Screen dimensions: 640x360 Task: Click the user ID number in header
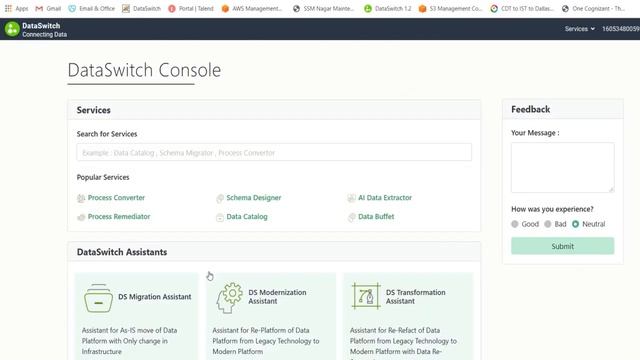click(621, 29)
